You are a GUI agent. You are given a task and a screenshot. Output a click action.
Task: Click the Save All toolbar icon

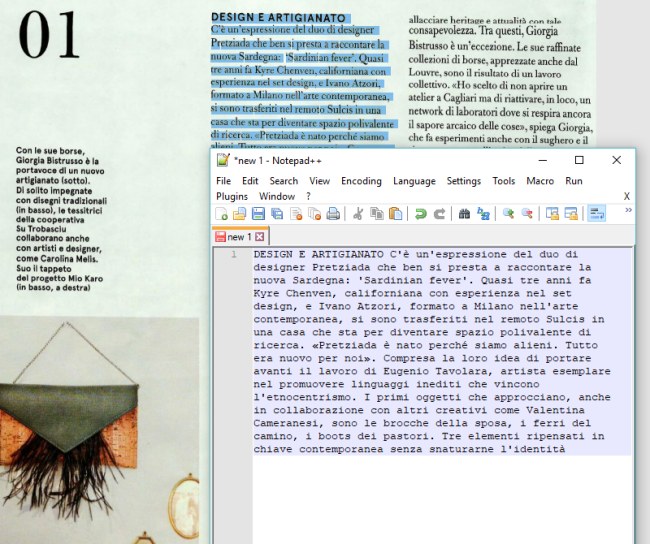[x=277, y=214]
